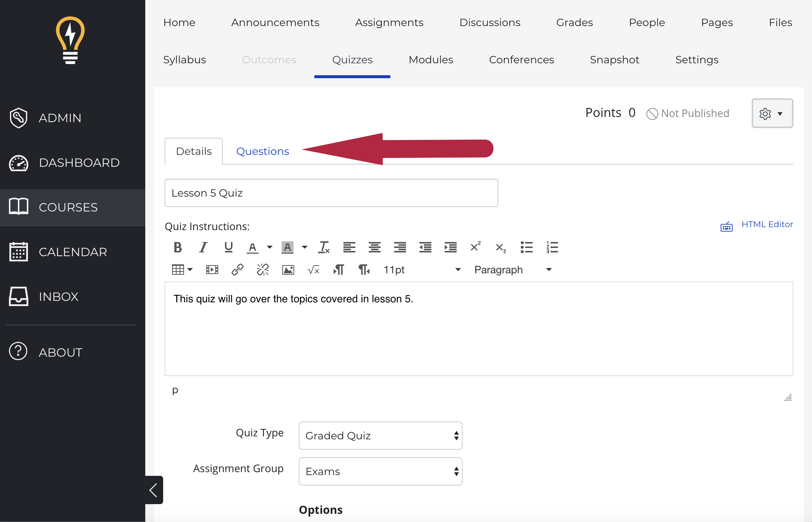Screen dimensions: 812x522
Task: Open the Assignments tab
Action: [x=389, y=23]
